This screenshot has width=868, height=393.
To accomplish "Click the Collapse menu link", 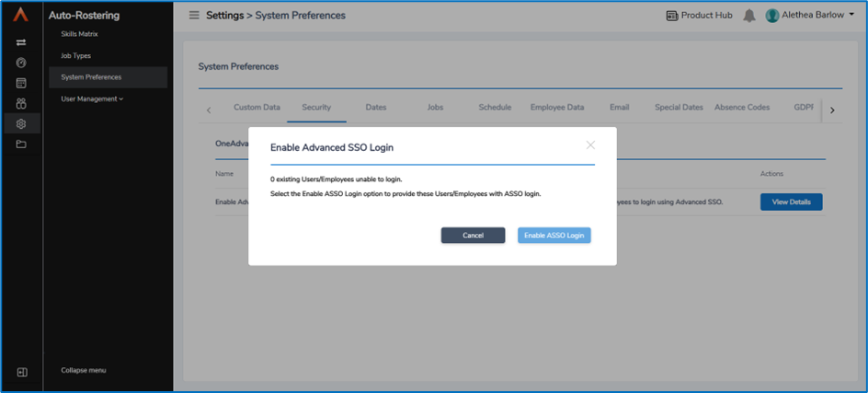I will click(x=83, y=370).
